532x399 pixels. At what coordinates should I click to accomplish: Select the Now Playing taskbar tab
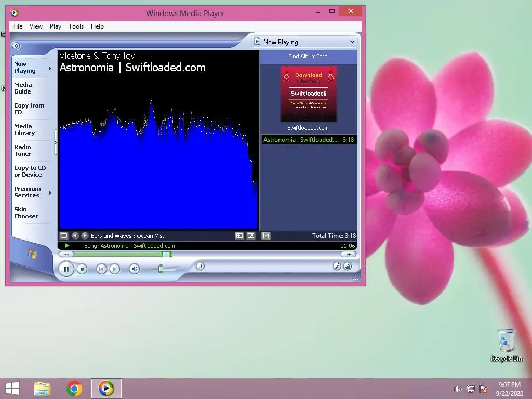click(x=30, y=67)
